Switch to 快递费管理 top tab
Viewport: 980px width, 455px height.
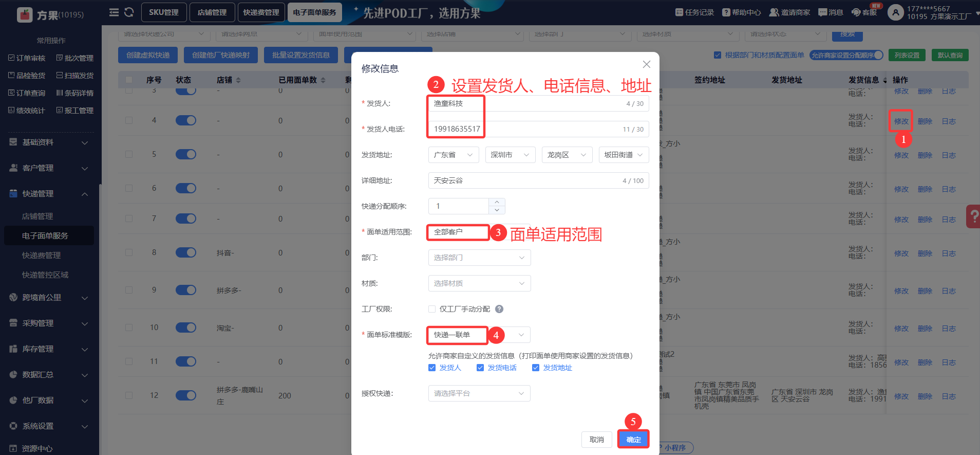(261, 12)
